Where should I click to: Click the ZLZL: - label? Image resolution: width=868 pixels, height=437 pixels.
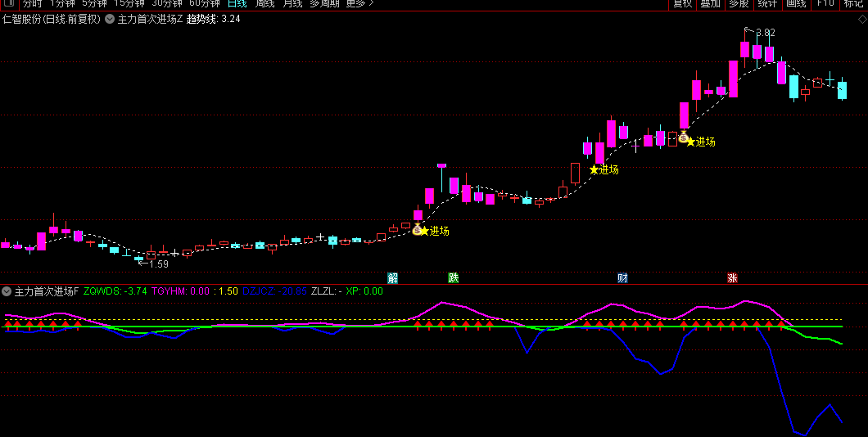pos(327,291)
